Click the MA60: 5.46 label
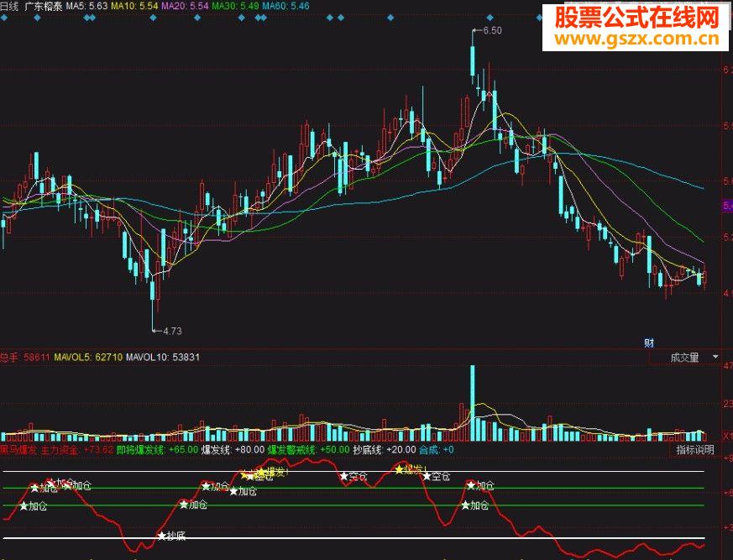The height and width of the screenshot is (560, 733). [285, 6]
